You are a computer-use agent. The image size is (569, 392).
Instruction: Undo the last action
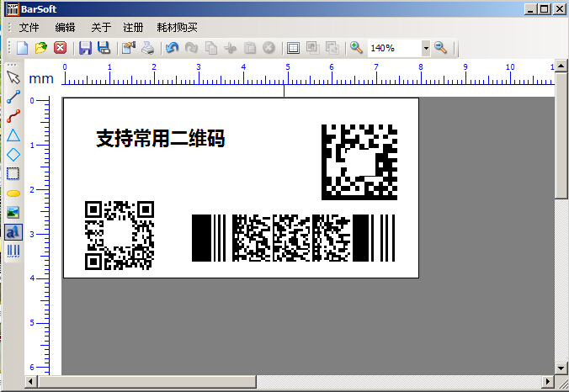coord(172,48)
